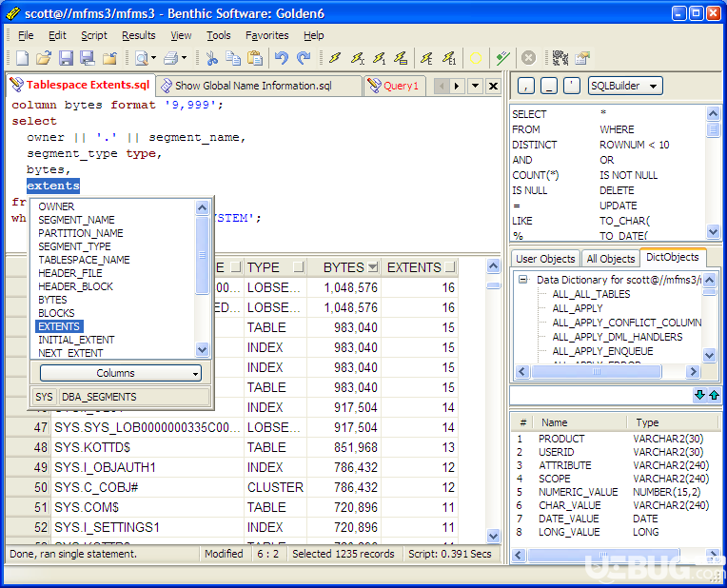Image resolution: width=727 pixels, height=588 pixels.
Task: Open the print options dropdown arrow
Action: [x=184, y=58]
